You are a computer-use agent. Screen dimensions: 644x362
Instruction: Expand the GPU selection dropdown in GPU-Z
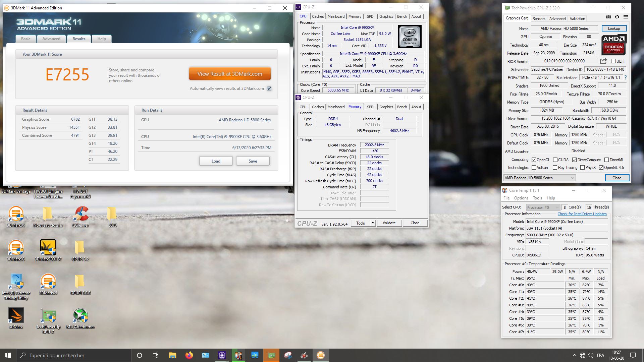[539, 178]
